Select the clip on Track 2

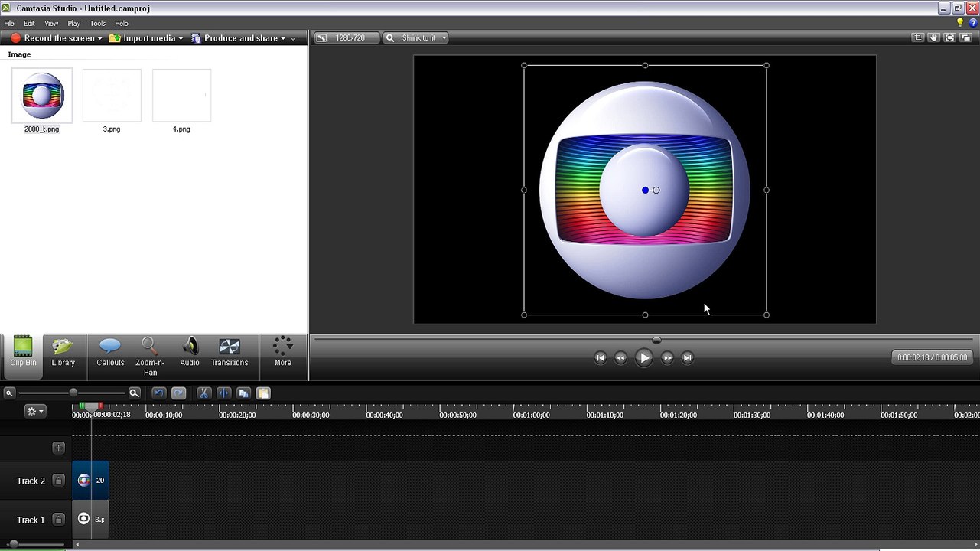pyautogui.click(x=90, y=481)
